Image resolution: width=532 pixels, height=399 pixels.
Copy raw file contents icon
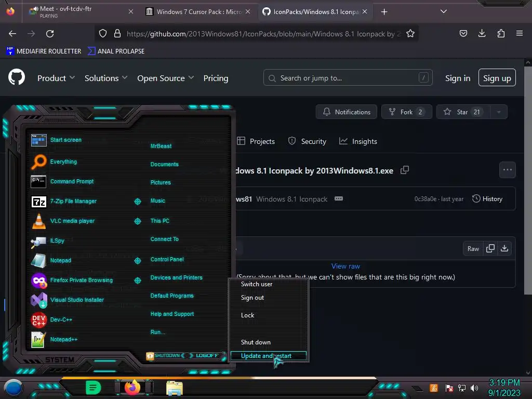click(x=490, y=248)
